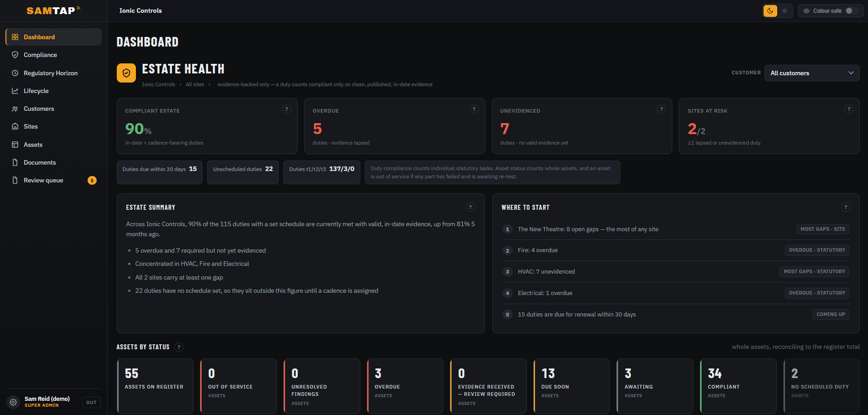The width and height of the screenshot is (868, 415).
Task: Click the Assets table icon
Action: tap(15, 145)
